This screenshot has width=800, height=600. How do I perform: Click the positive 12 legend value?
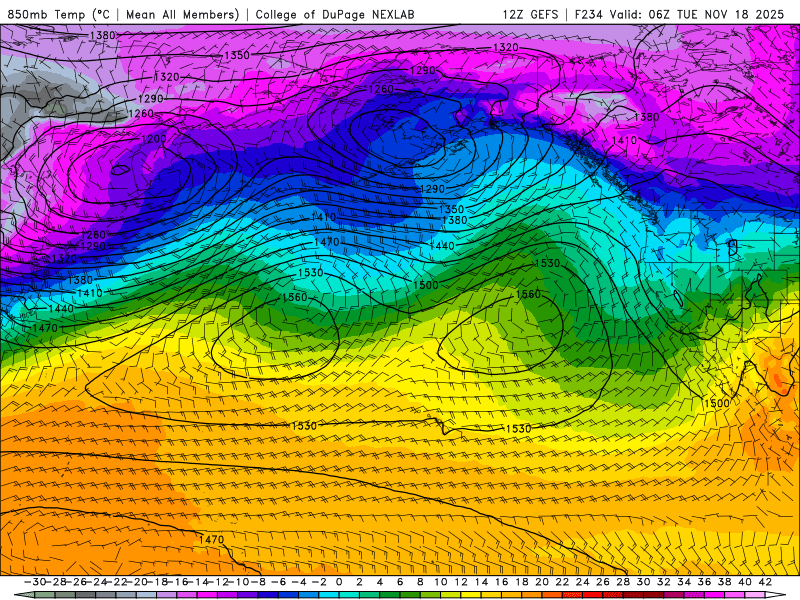(x=461, y=582)
